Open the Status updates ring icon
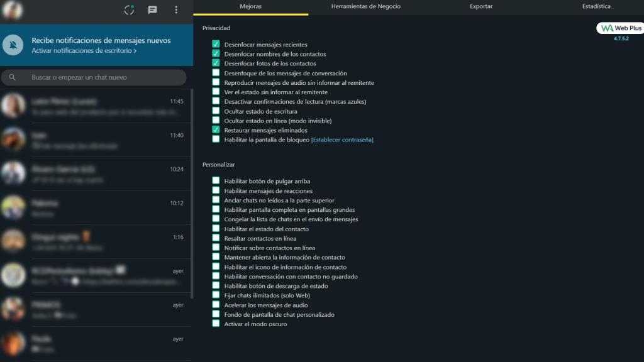This screenshot has height=362, width=644. tap(128, 9)
